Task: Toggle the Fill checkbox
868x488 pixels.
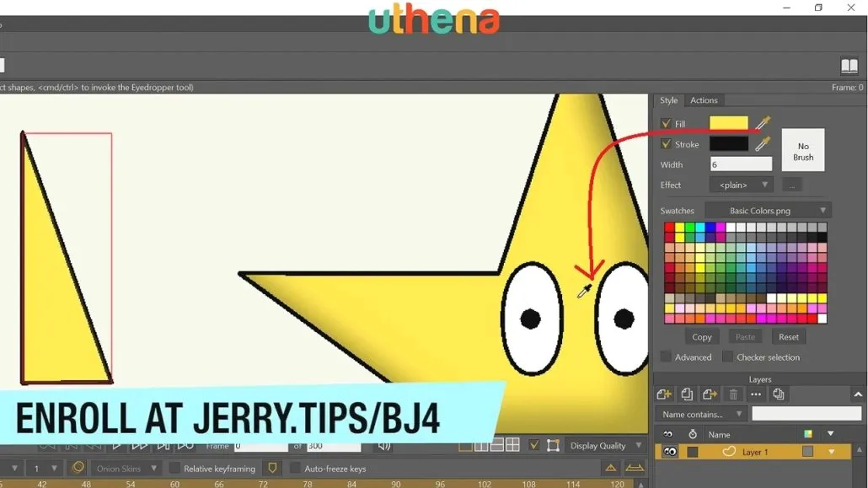Action: 666,124
